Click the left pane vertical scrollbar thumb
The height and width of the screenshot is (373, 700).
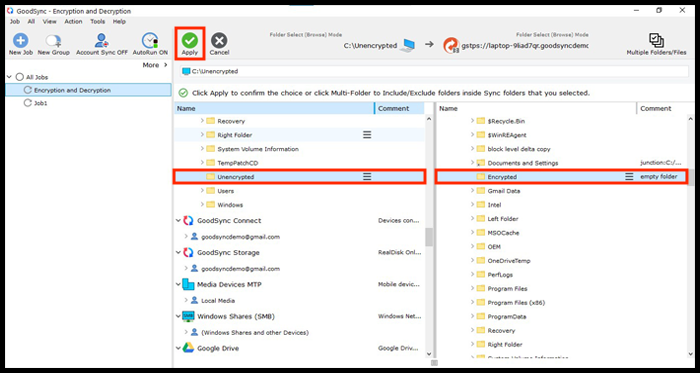click(429, 237)
